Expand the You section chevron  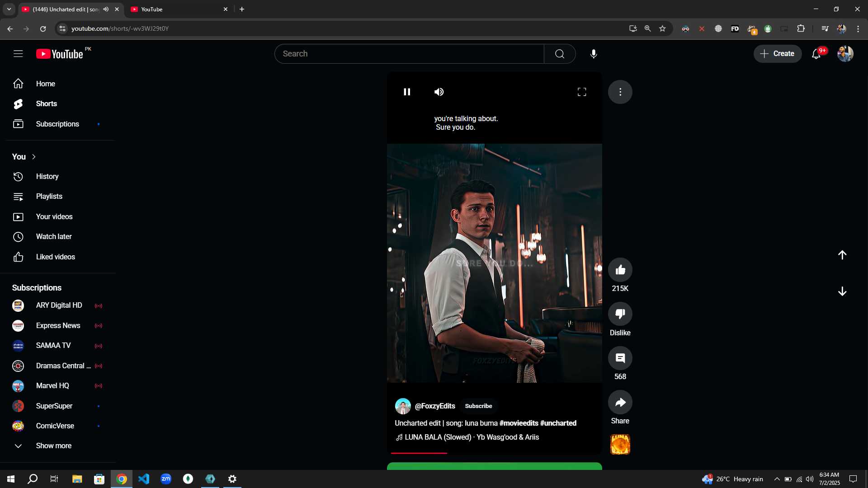click(33, 157)
